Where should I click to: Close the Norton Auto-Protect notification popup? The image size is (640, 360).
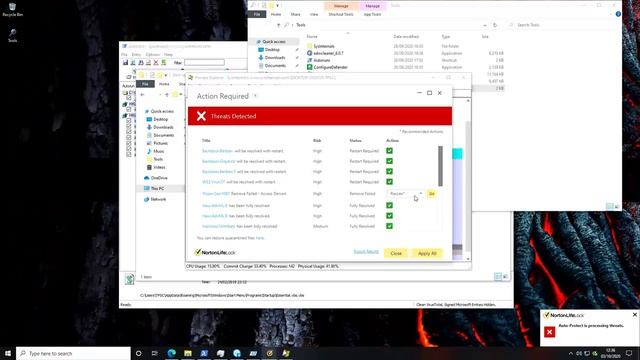635,315
